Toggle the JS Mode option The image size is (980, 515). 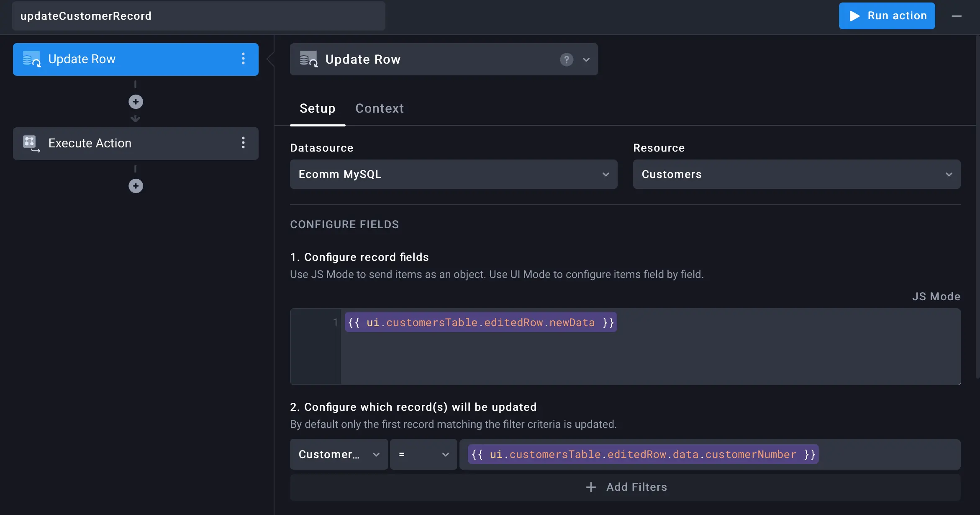click(x=936, y=296)
